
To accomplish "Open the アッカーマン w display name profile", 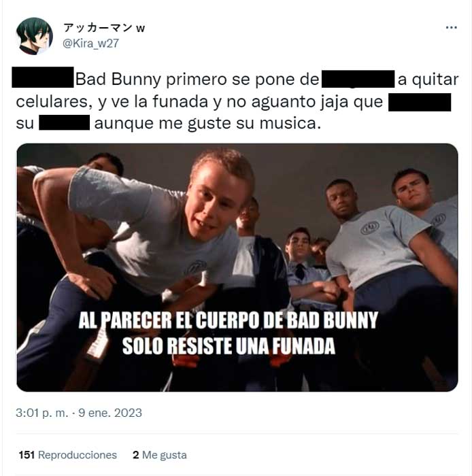I will click(104, 28).
